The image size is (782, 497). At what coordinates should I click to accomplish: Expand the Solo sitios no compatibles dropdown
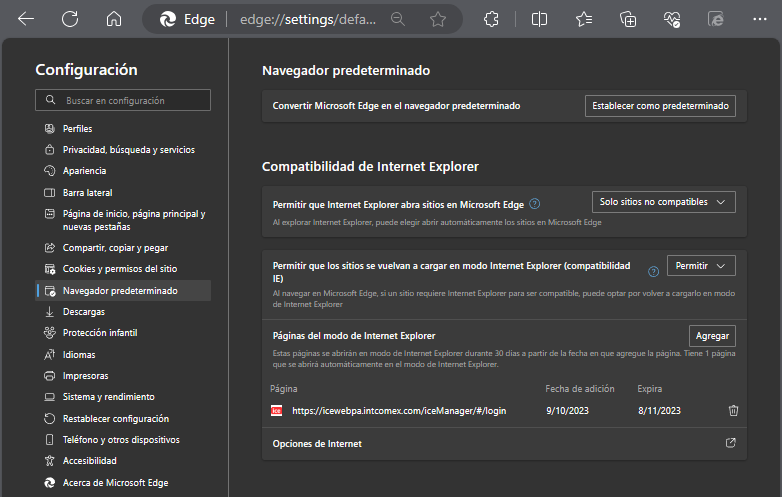[x=663, y=202]
